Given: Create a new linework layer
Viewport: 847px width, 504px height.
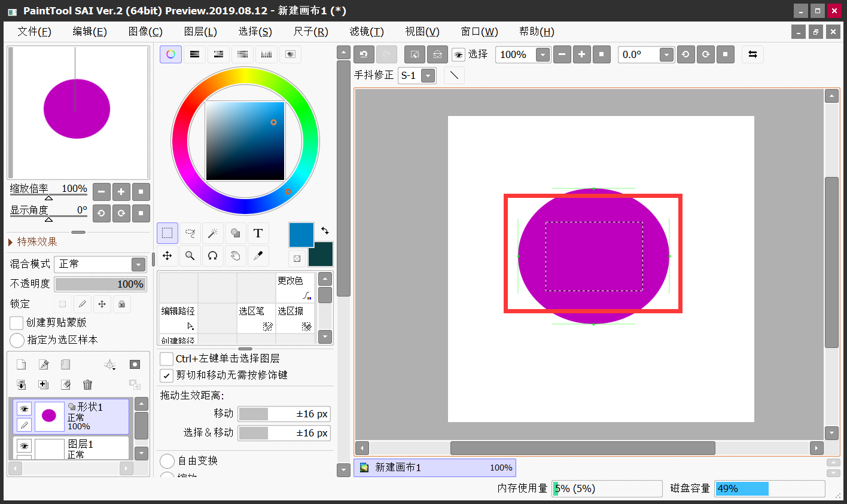Looking at the screenshot, I should pos(44,365).
